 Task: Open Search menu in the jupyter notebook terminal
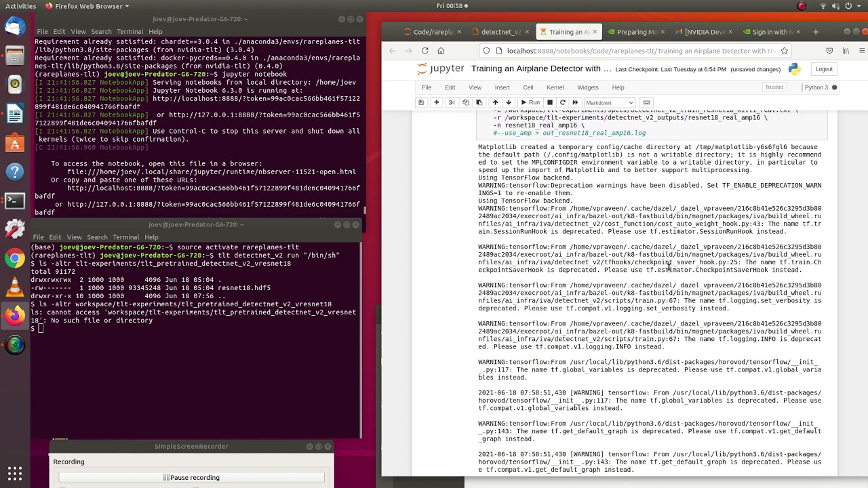[101, 32]
